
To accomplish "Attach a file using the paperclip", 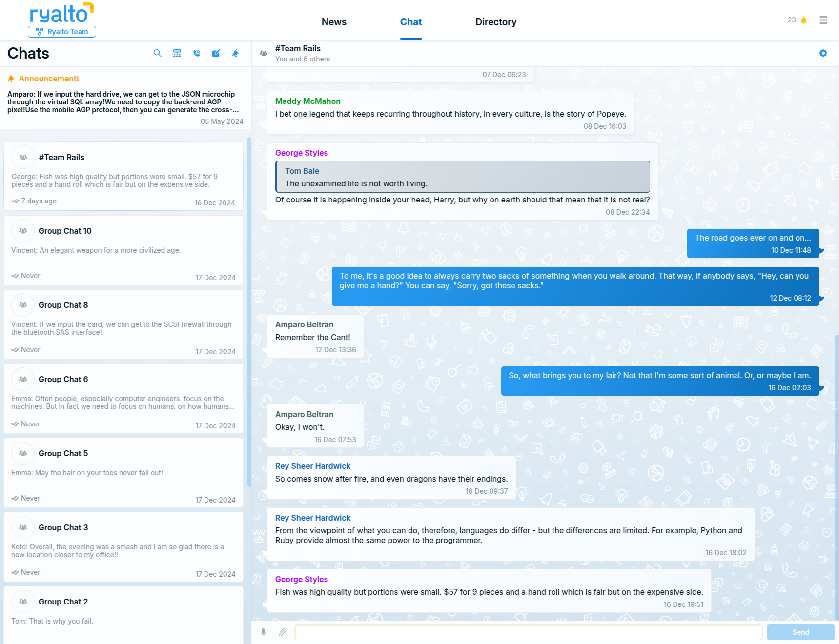I will tap(282, 632).
